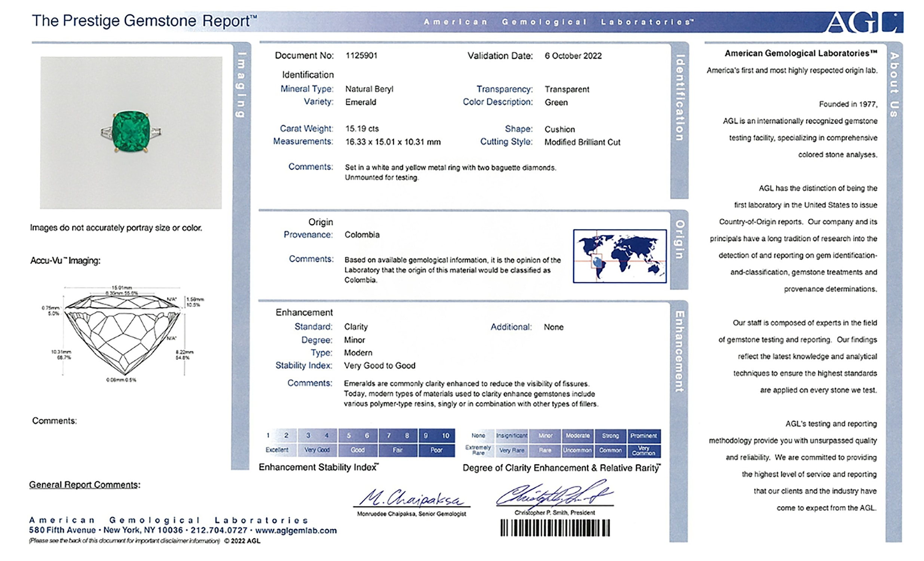
Task: Click the Minor clarity enhancement scale box
Action: tap(545, 436)
